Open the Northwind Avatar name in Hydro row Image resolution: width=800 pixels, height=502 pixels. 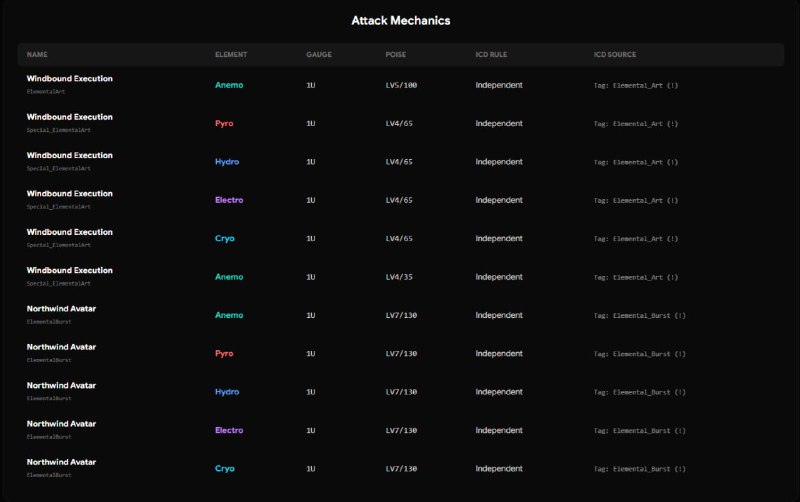coord(62,385)
